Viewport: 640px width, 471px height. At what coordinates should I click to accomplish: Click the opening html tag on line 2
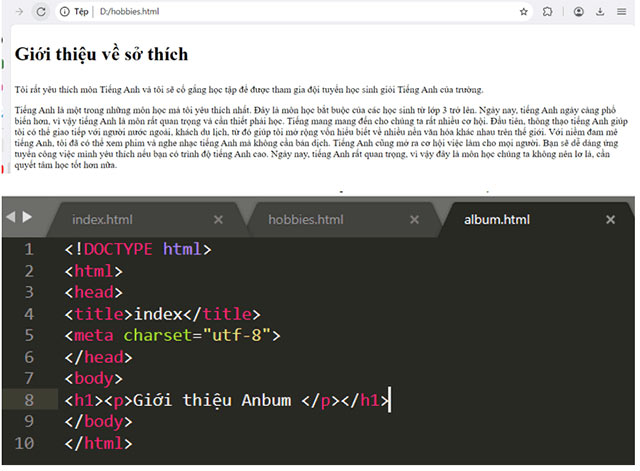(93, 271)
